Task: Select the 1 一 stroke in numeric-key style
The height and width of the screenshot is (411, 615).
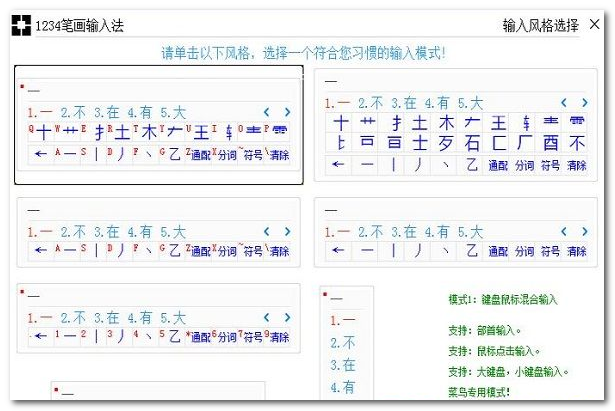Action: click(x=67, y=336)
